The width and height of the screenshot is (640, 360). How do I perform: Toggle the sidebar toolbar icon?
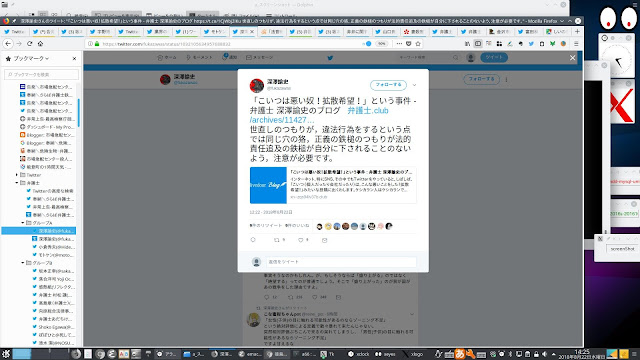[x=478, y=44]
